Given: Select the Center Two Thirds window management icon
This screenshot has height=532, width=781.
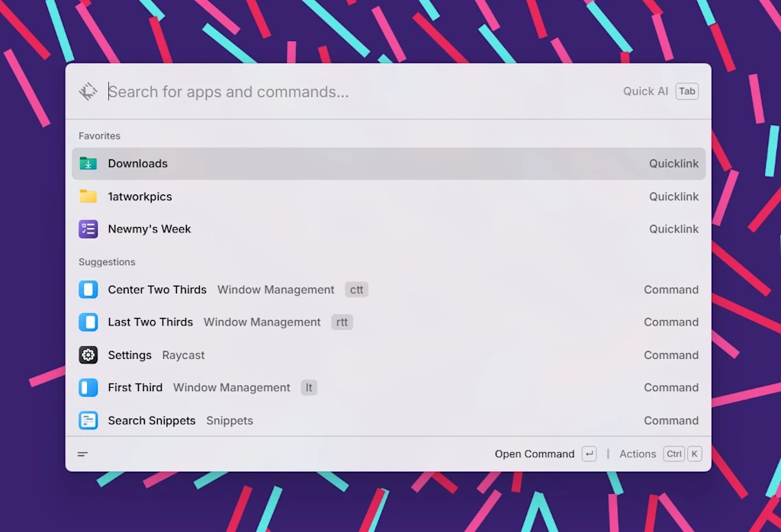Looking at the screenshot, I should tap(88, 290).
